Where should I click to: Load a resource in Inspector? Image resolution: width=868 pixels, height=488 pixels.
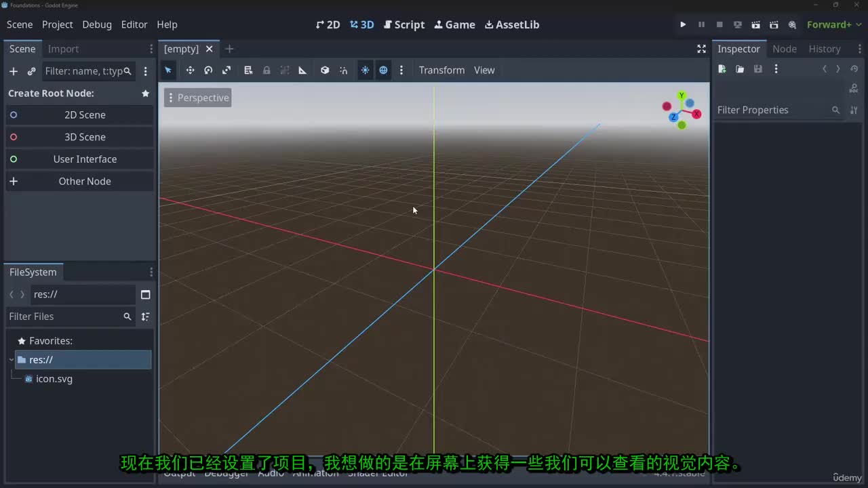pos(740,69)
